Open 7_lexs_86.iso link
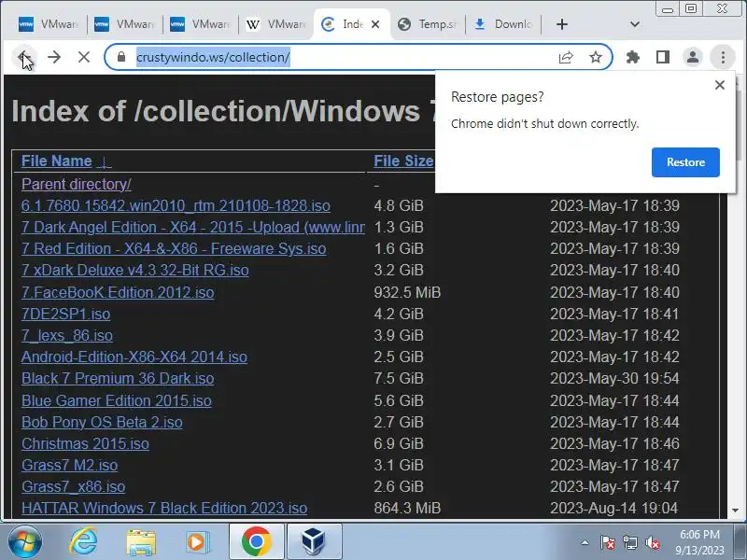 [x=66, y=336]
